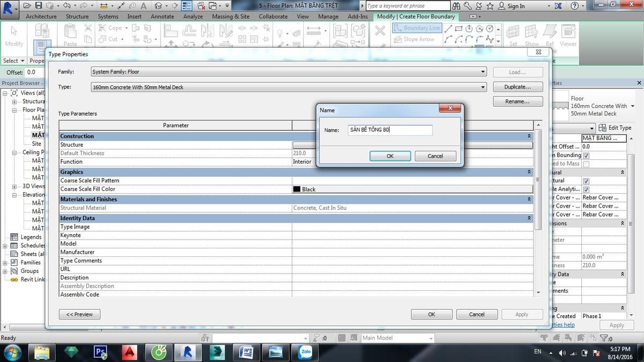The height and width of the screenshot is (362, 644).
Task: Open the Main Model design options dropdown
Action: click(x=397, y=338)
